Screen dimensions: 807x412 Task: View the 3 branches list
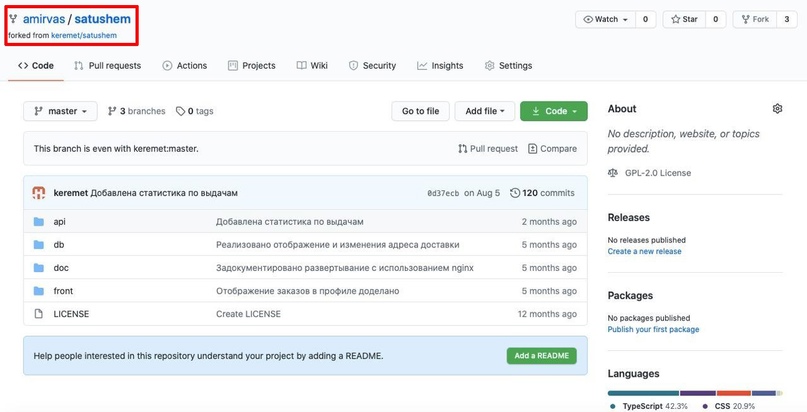(136, 111)
